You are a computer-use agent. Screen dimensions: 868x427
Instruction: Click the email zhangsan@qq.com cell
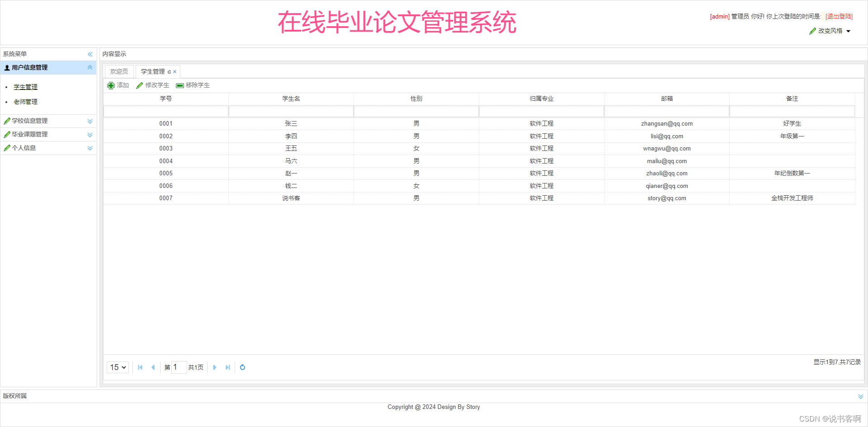(x=667, y=124)
